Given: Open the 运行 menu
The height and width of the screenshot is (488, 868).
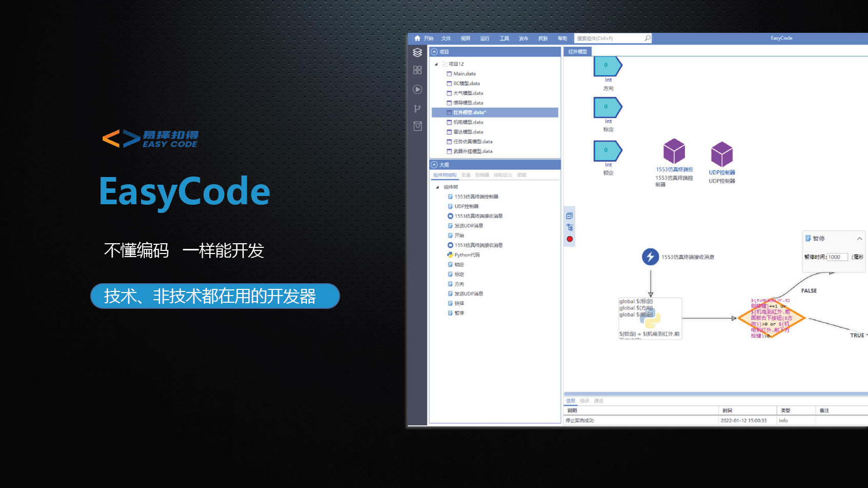Looking at the screenshot, I should (485, 38).
